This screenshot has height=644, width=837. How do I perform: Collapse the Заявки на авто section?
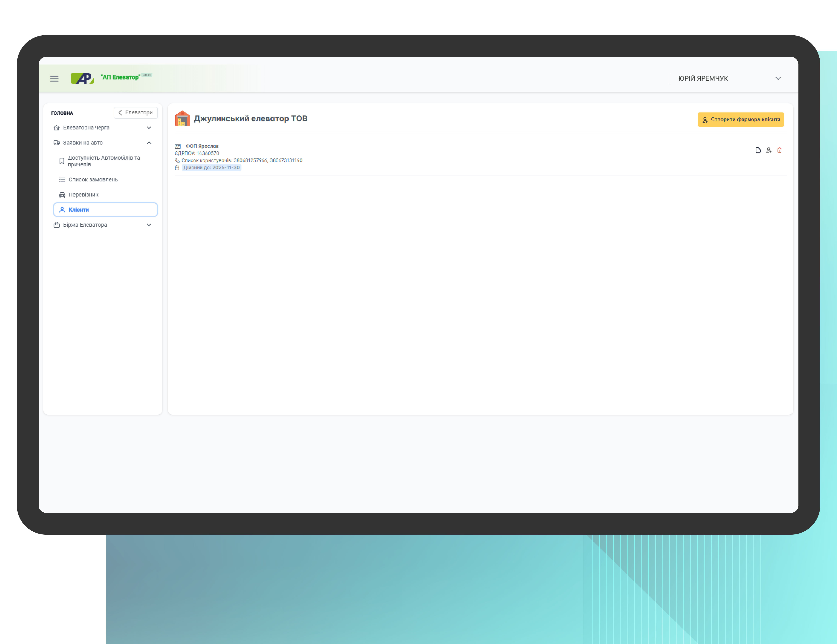pos(149,143)
